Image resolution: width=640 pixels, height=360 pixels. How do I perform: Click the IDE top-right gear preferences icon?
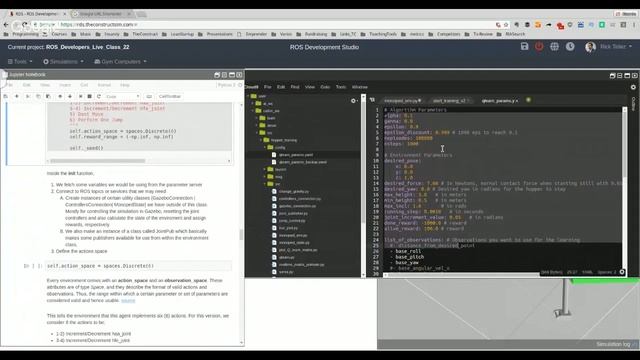tap(633, 87)
